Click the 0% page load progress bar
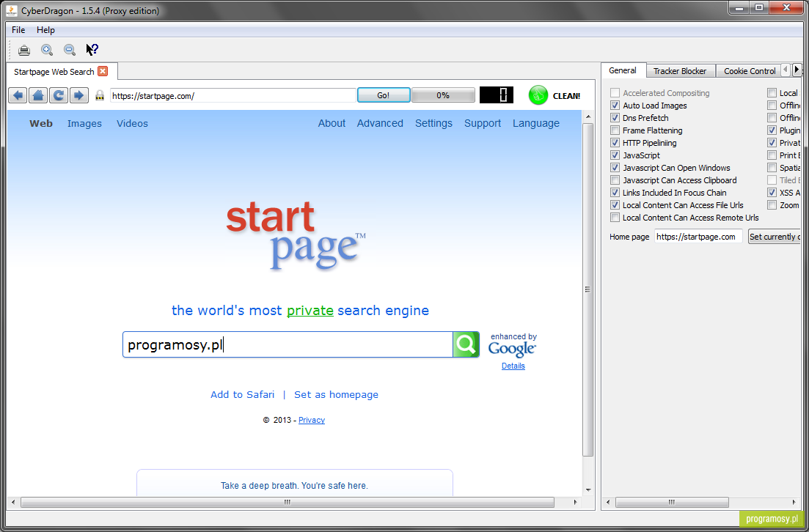The height and width of the screenshot is (532, 809). [x=443, y=95]
